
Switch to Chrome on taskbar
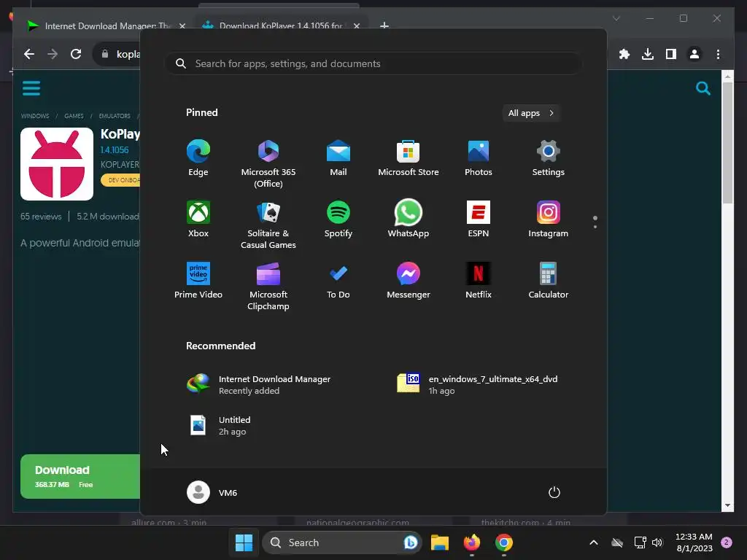pos(503,542)
